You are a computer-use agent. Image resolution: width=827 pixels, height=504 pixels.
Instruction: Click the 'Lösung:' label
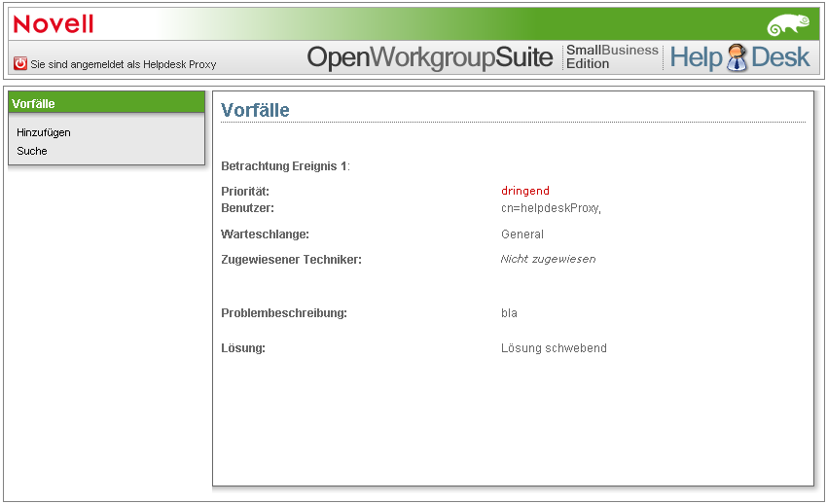[x=243, y=348]
